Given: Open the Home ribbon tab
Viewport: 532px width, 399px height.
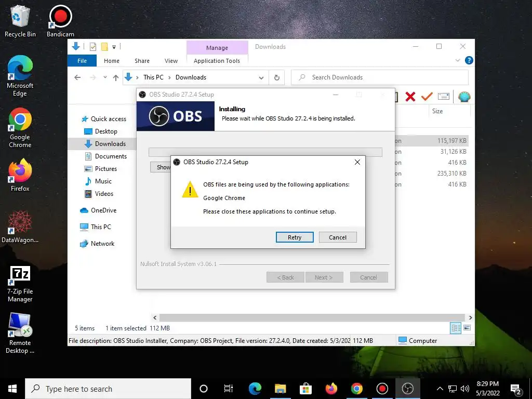Looking at the screenshot, I should 112,61.
